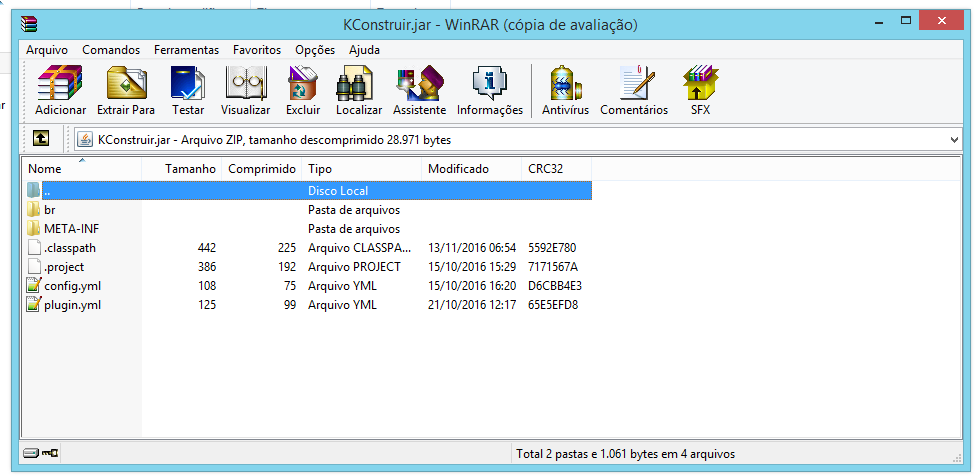Open the Ferramentas menu

coord(186,50)
